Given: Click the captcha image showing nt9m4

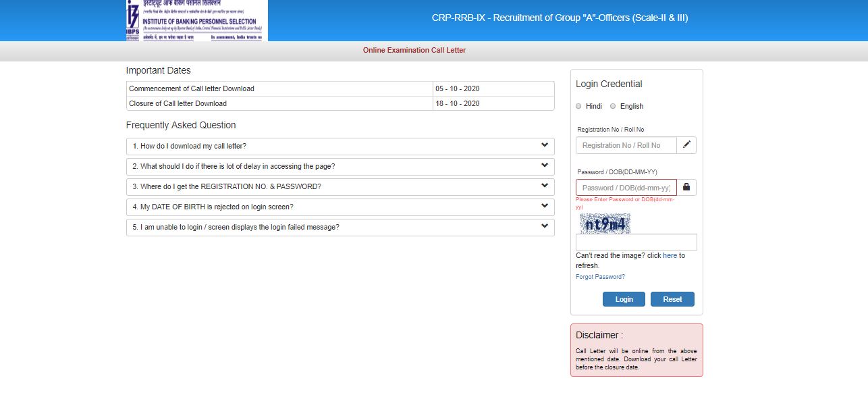Looking at the screenshot, I should click(x=605, y=223).
